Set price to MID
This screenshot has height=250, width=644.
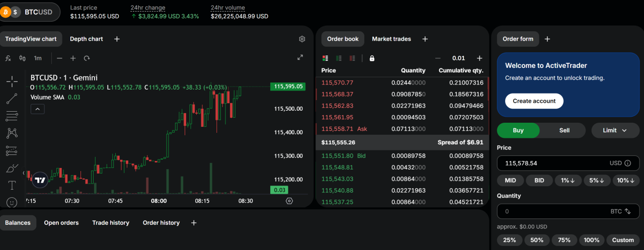point(510,180)
